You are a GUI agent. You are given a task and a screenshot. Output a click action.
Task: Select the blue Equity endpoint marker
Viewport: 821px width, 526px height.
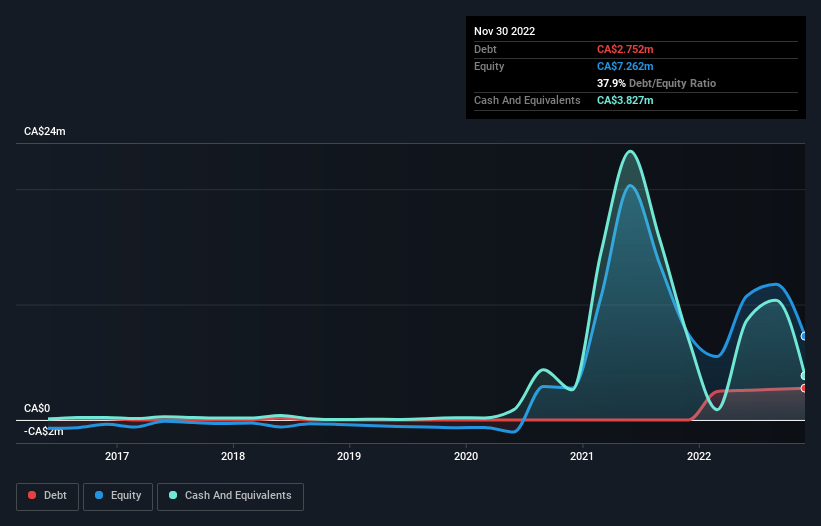click(804, 337)
